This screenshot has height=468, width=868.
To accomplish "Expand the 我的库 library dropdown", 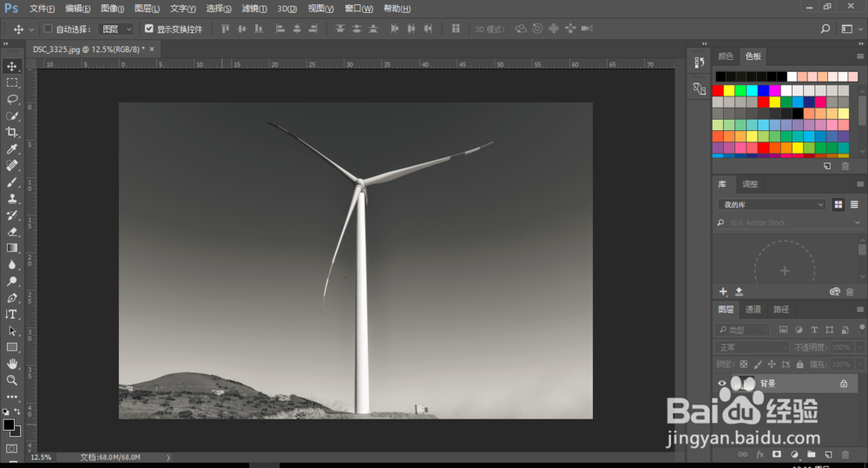I will coord(771,204).
